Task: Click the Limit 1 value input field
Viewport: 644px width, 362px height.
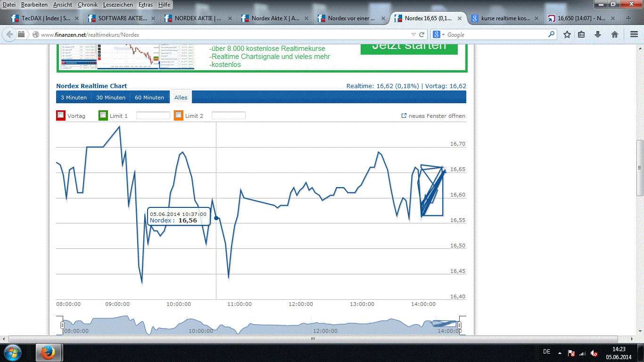Action: [153, 115]
